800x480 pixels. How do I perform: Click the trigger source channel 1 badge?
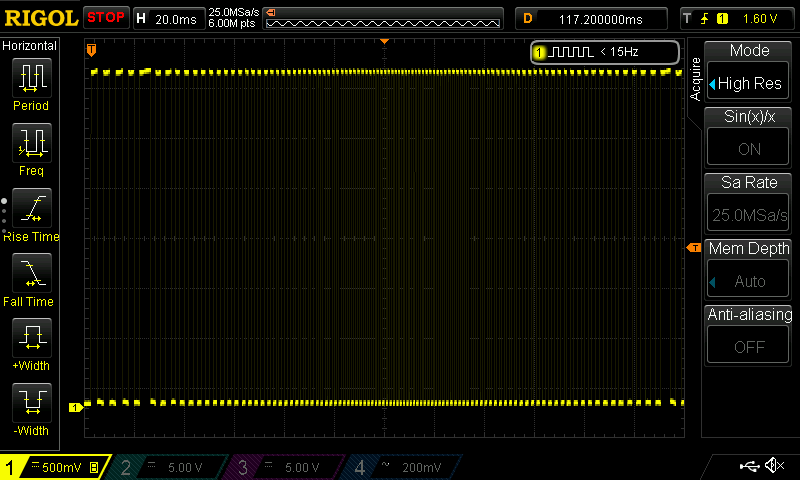click(722, 19)
